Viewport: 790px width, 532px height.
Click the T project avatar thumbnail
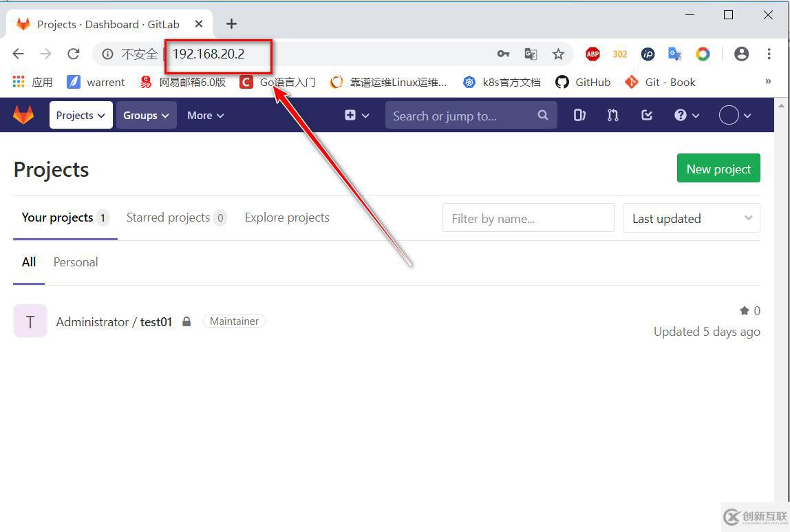(30, 321)
